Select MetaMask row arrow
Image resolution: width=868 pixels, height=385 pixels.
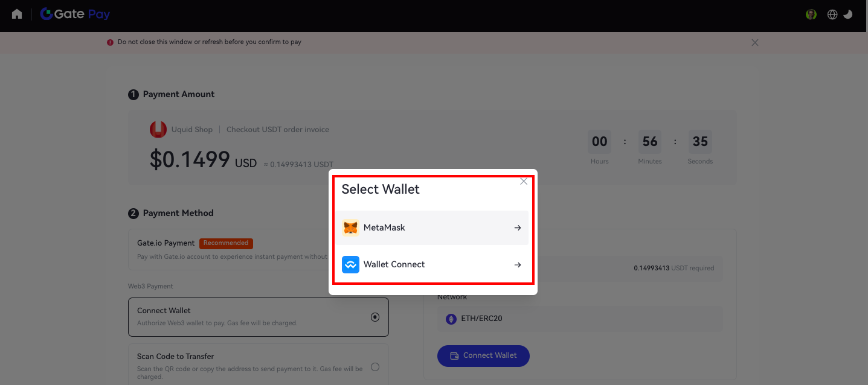518,228
